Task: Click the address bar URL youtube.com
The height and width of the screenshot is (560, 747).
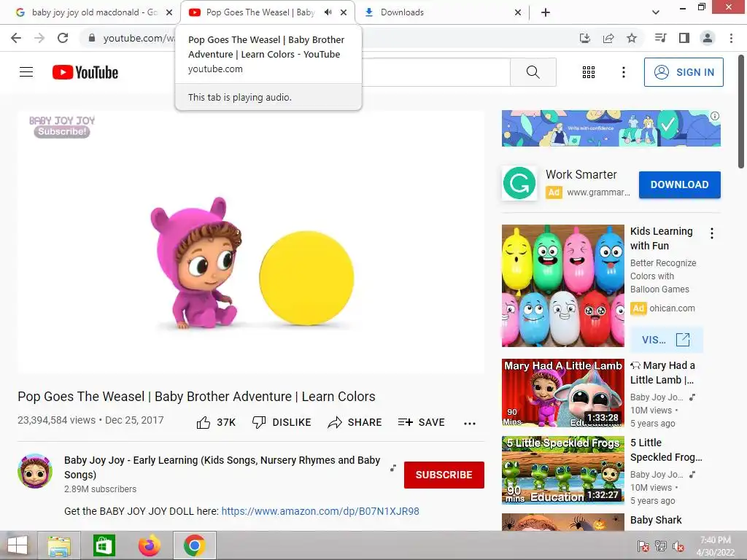Action: point(139,38)
